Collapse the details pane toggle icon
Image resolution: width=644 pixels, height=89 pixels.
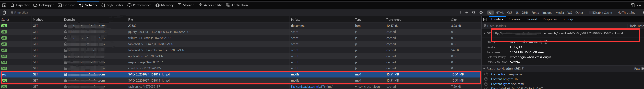click(x=485, y=19)
